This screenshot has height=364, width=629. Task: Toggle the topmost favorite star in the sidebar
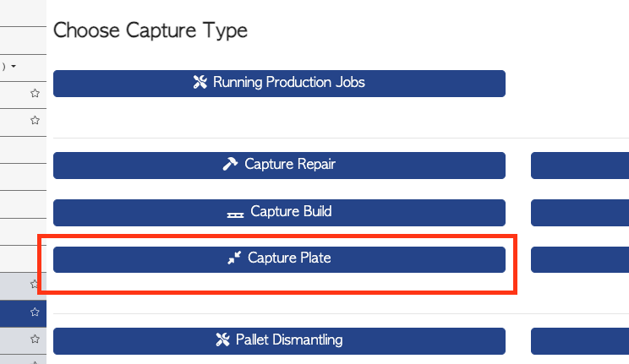tap(35, 94)
